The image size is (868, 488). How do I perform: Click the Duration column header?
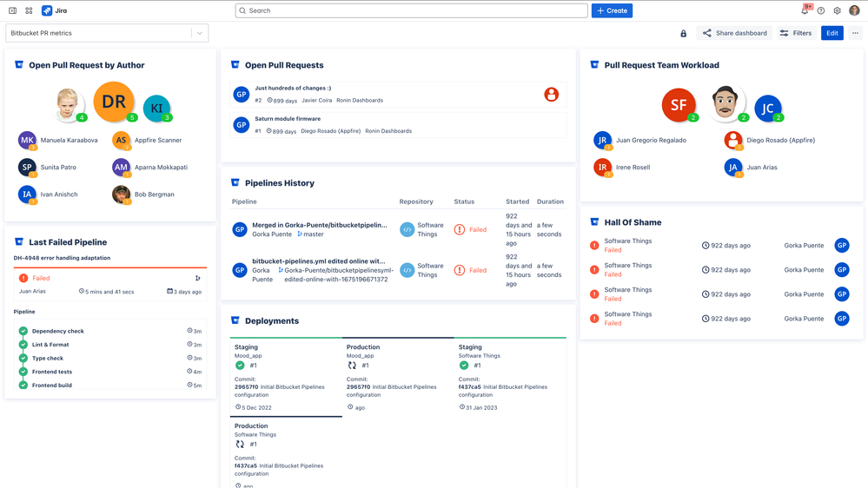pos(550,201)
